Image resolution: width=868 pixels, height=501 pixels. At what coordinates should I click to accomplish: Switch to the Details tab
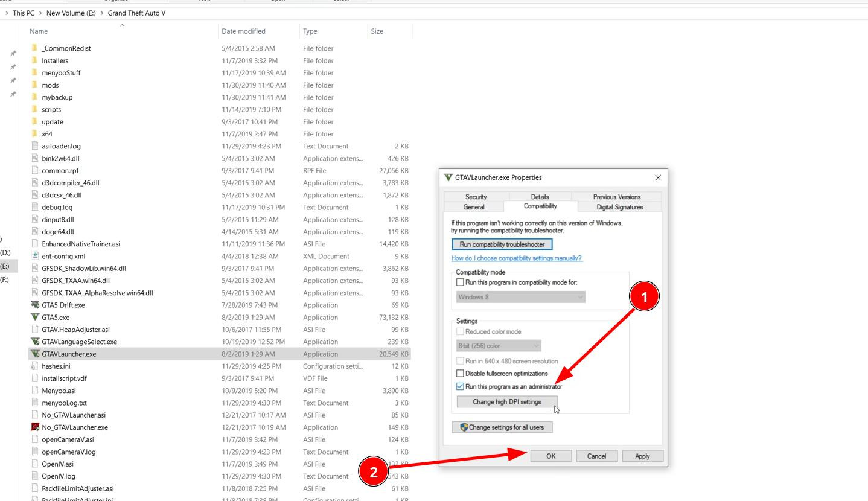point(540,197)
